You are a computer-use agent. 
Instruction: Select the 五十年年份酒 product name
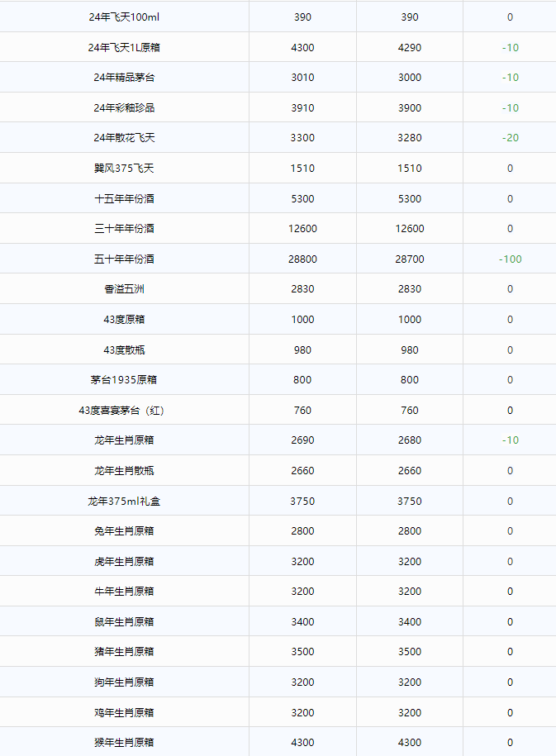point(124,259)
